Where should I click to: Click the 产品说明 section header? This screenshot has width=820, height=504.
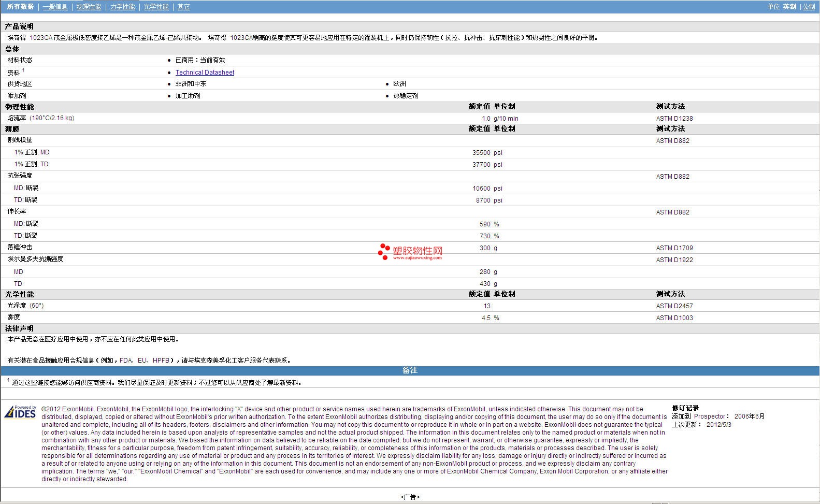(19, 26)
